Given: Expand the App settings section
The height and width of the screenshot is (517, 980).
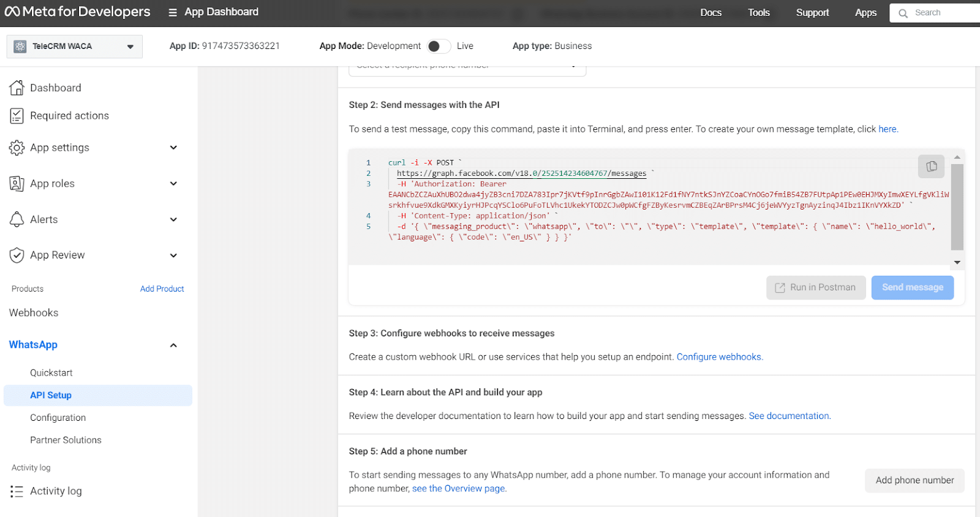Looking at the screenshot, I should tap(173, 148).
